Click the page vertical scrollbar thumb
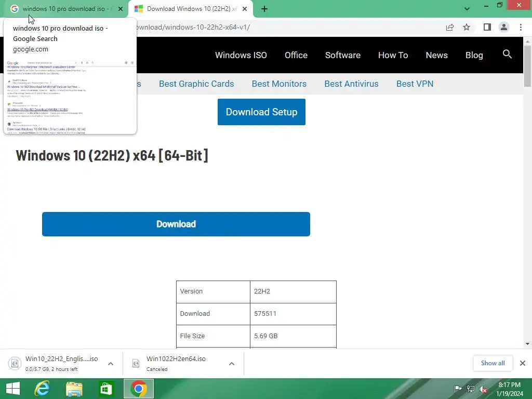The image size is (532, 399). click(527, 66)
